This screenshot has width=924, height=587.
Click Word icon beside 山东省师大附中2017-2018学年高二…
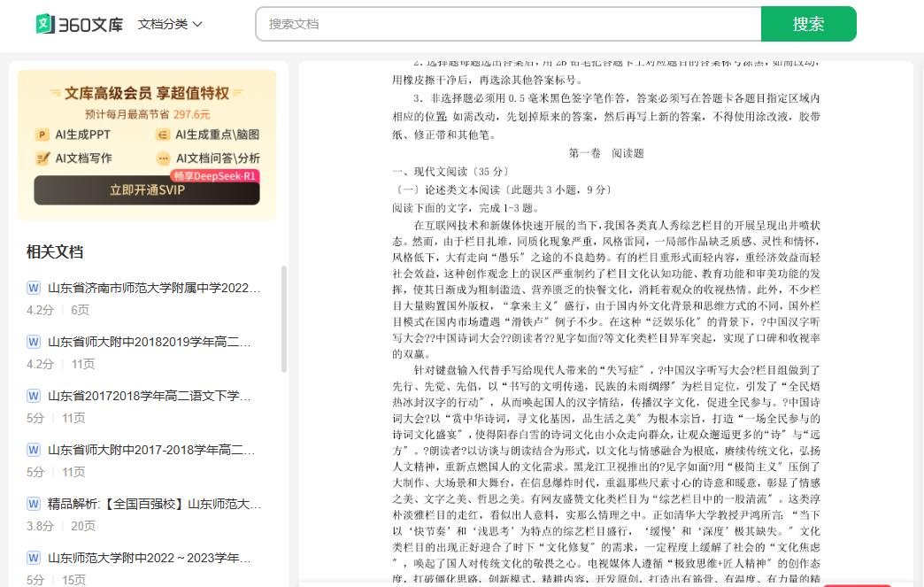[34, 451]
